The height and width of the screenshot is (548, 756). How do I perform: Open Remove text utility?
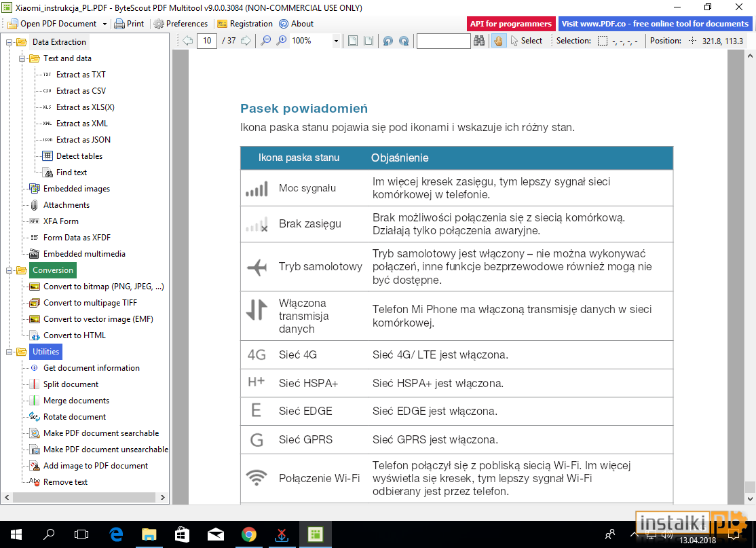coord(65,482)
